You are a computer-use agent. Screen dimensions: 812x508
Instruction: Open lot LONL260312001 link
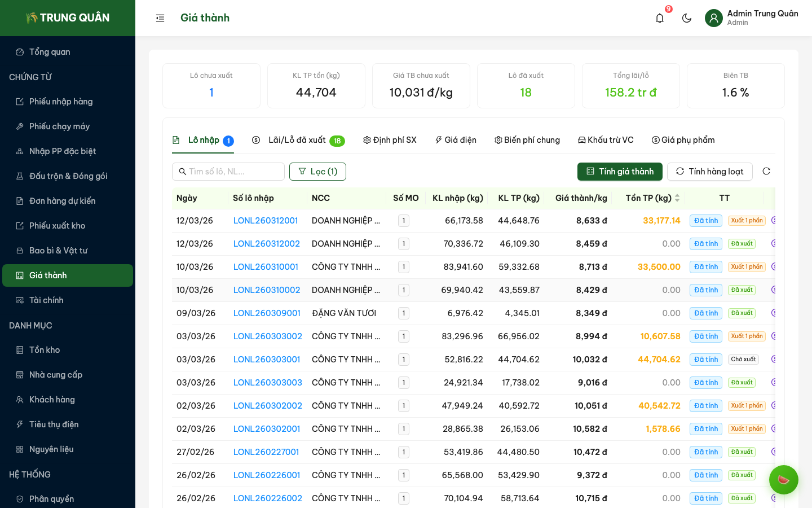[266, 221]
